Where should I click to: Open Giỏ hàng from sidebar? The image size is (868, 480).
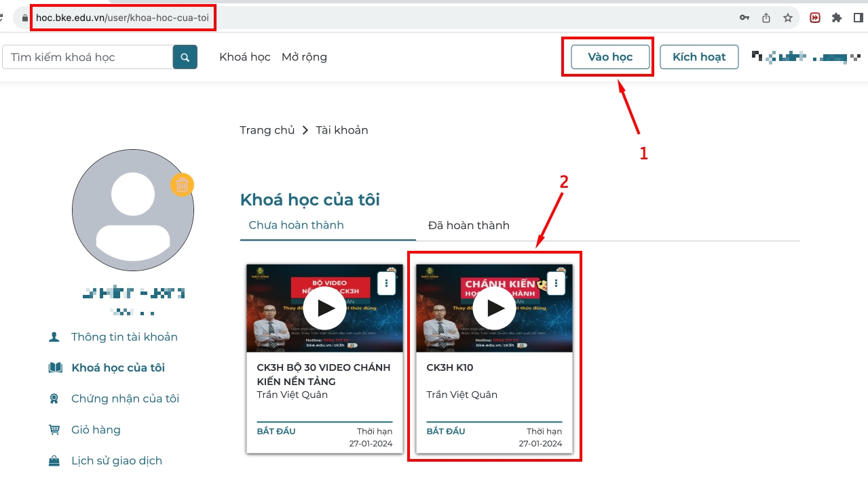coord(96,430)
